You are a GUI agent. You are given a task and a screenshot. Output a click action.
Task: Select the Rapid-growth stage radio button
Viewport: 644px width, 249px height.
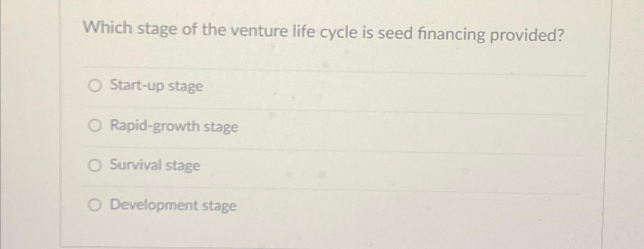pos(95,126)
